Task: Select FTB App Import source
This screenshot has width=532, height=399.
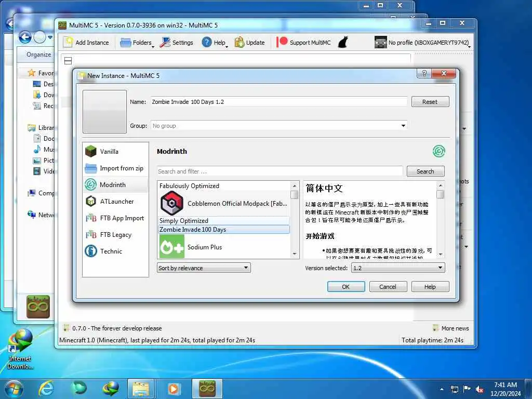Action: (115, 218)
